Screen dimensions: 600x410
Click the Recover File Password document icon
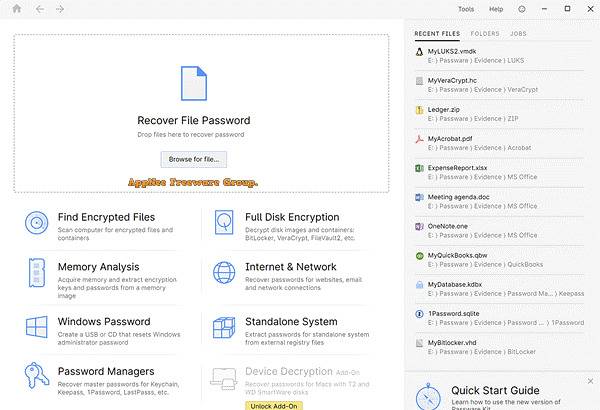click(x=194, y=83)
